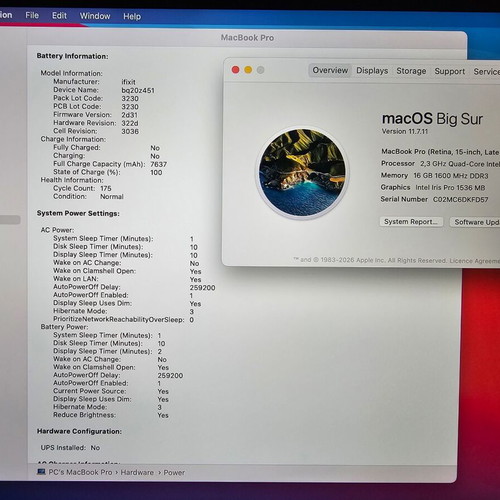
Task: Click the macOS Big Sur wallpaper image
Action: pos(302,172)
